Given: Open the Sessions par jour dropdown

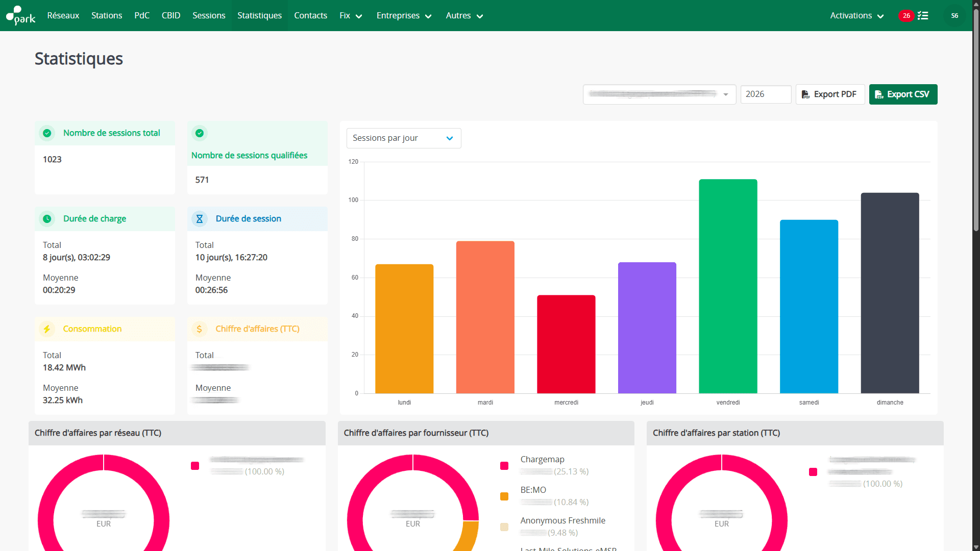Looking at the screenshot, I should click(403, 138).
